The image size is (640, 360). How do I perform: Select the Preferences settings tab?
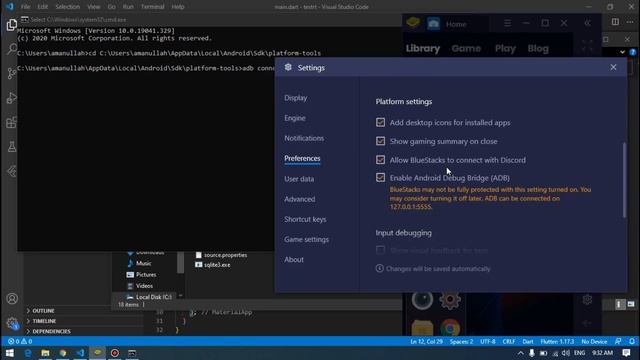pos(302,158)
